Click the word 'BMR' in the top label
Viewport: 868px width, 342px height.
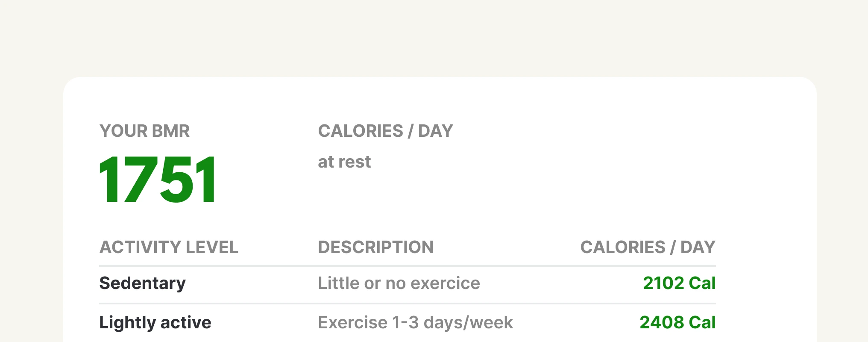pos(170,131)
